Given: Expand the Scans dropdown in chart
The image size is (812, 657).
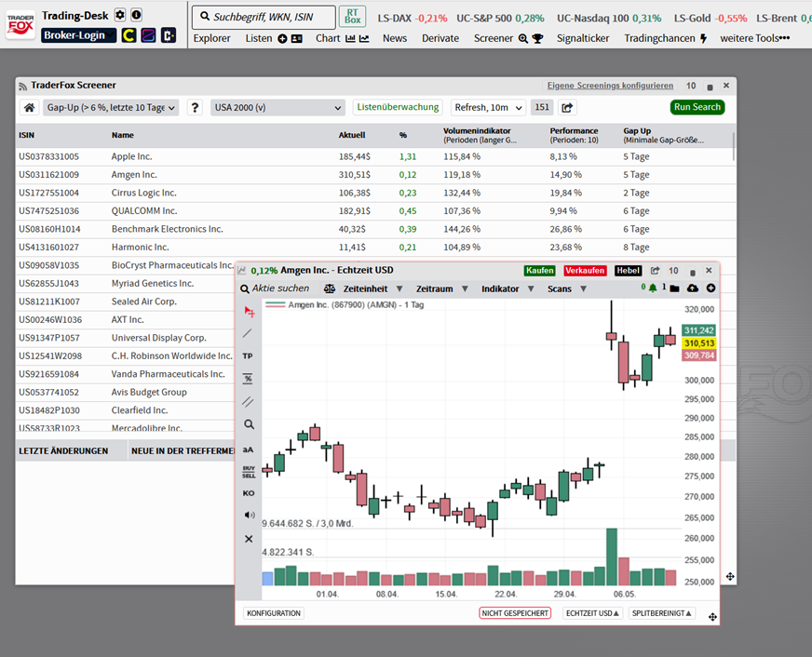Looking at the screenshot, I should (x=567, y=288).
